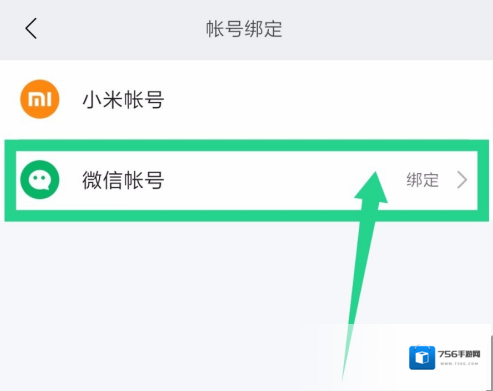Screen dimensions: 493x391
Task: Open the 756手游网 watermark text
Action: pyautogui.click(x=459, y=354)
